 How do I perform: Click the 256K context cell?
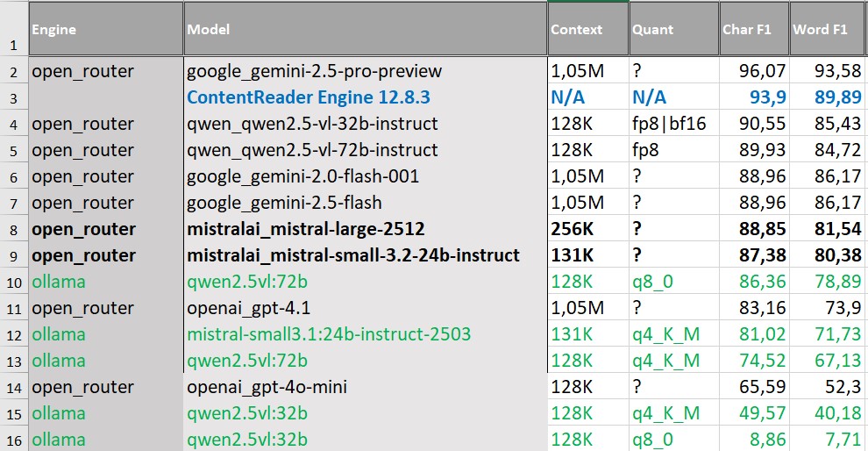click(x=587, y=229)
